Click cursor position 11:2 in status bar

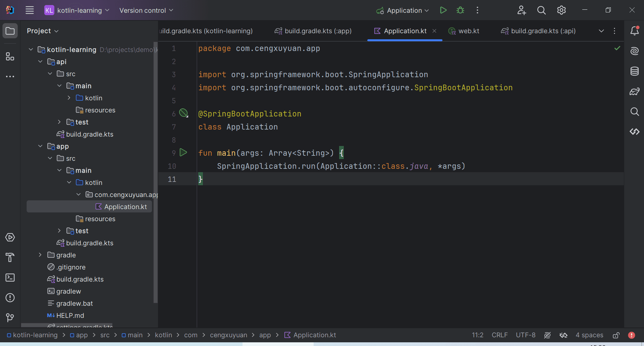pyautogui.click(x=478, y=335)
